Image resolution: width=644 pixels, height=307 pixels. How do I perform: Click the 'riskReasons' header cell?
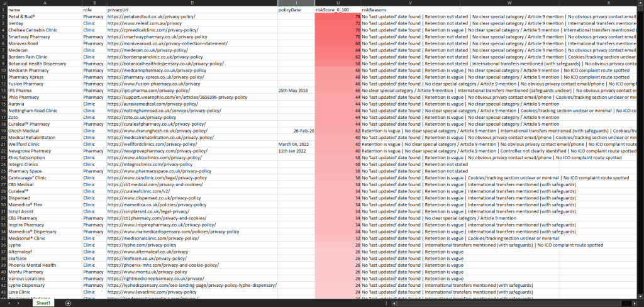coord(410,9)
